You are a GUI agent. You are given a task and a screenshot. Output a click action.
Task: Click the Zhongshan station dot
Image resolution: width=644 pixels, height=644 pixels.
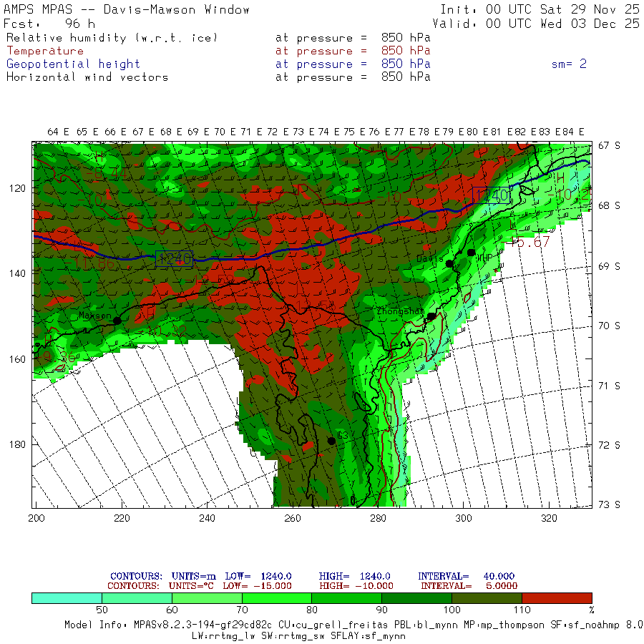[x=431, y=316]
